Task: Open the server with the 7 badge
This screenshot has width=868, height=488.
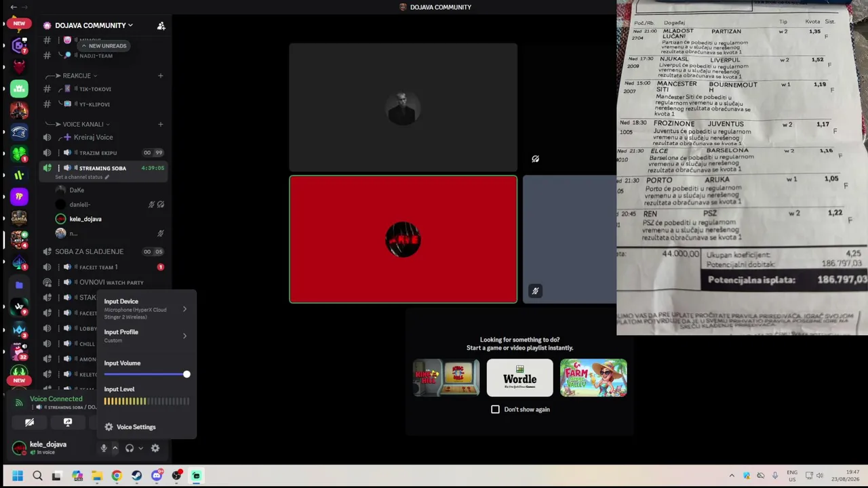Action: click(19, 46)
